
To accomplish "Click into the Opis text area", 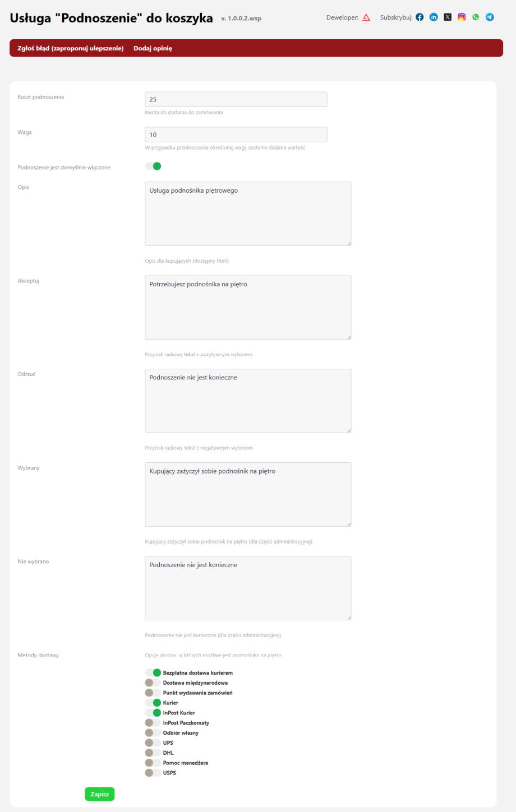I will pos(248,214).
